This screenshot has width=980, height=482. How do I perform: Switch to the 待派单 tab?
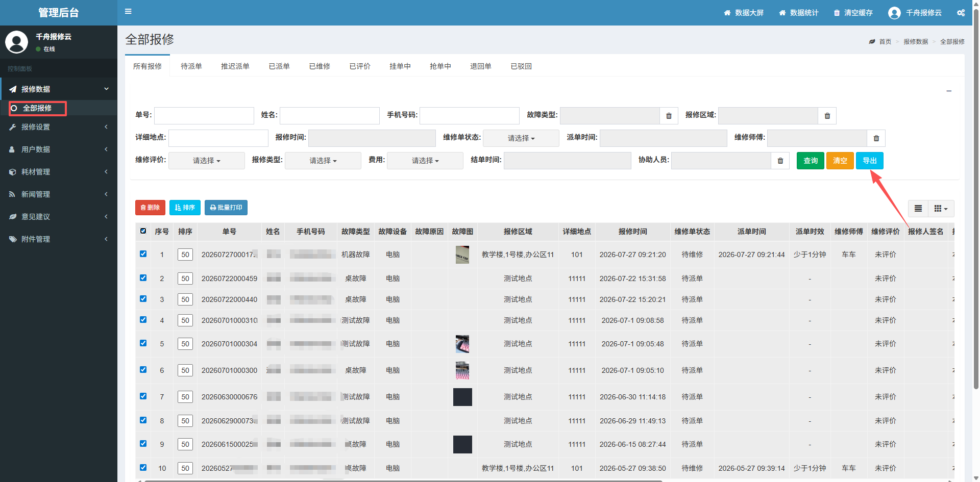coord(191,66)
